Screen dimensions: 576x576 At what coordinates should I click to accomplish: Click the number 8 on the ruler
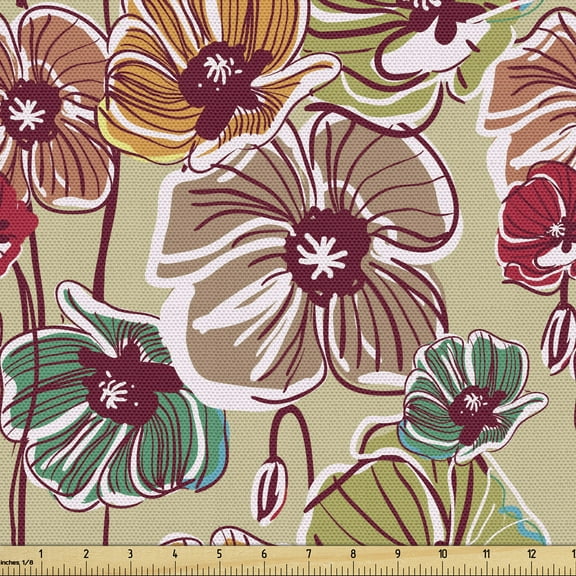pyautogui.click(x=353, y=554)
